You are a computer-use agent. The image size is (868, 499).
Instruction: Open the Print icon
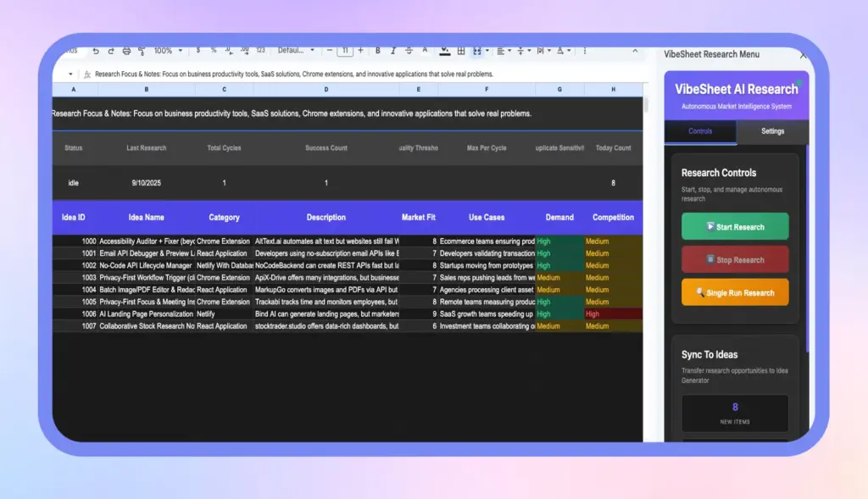point(126,51)
